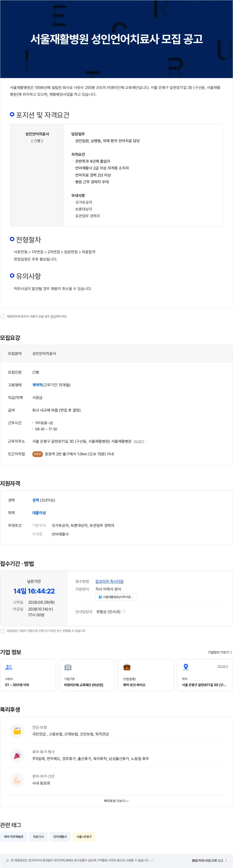Click the 시작일 2026.09.29(화) date
This screenshot has width=233, height=868.
pos(41,602)
